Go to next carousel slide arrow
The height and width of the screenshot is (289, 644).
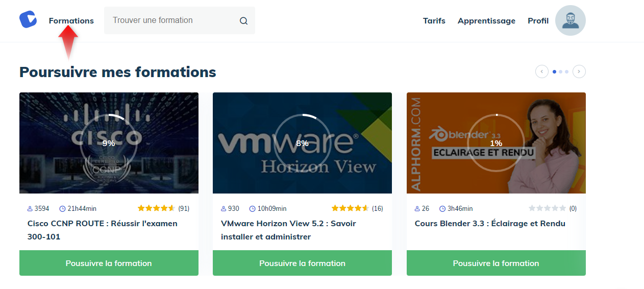[579, 72]
